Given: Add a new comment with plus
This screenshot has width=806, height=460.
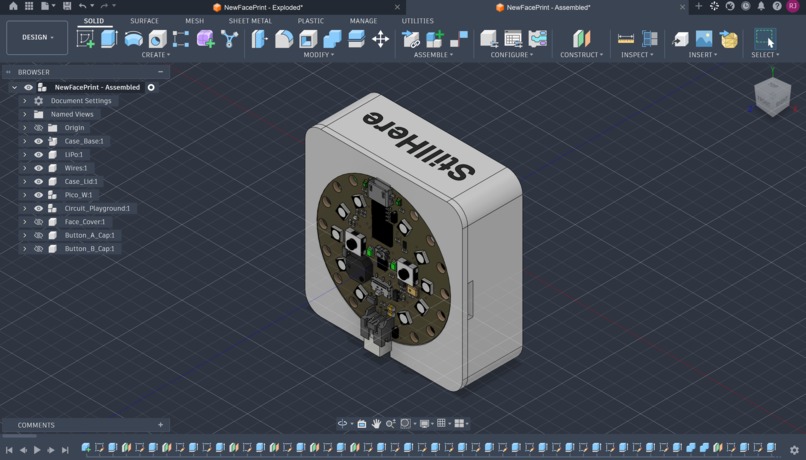Looking at the screenshot, I should click(160, 425).
